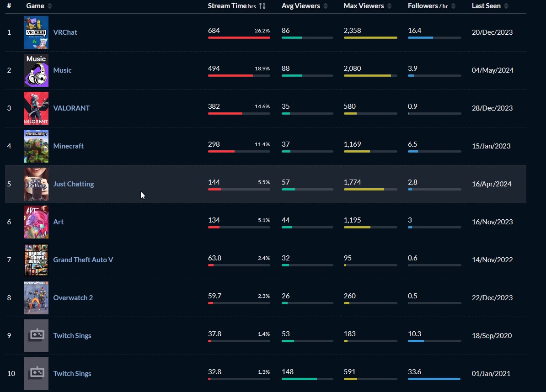Image resolution: width=546 pixels, height=392 pixels.
Task: Select last seen date 01/Jan/2021
Action: pyautogui.click(x=491, y=374)
